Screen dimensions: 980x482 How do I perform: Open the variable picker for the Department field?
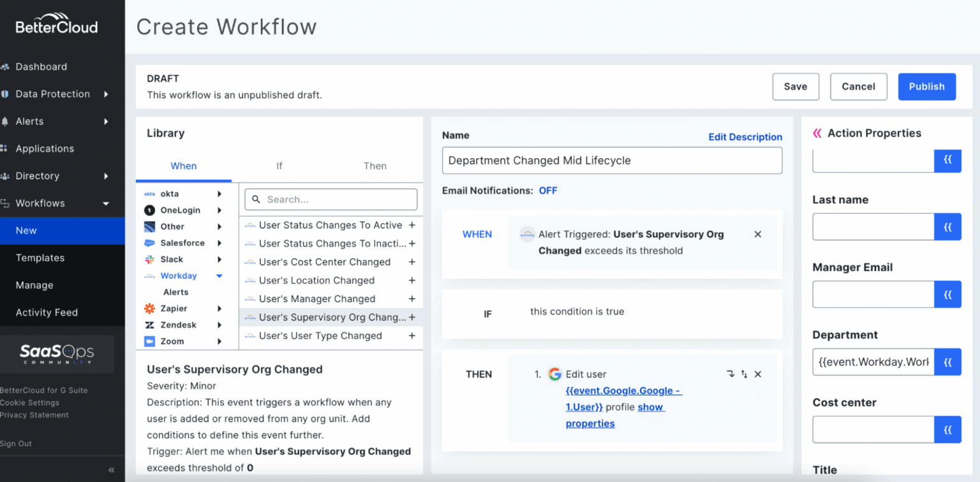[948, 361]
